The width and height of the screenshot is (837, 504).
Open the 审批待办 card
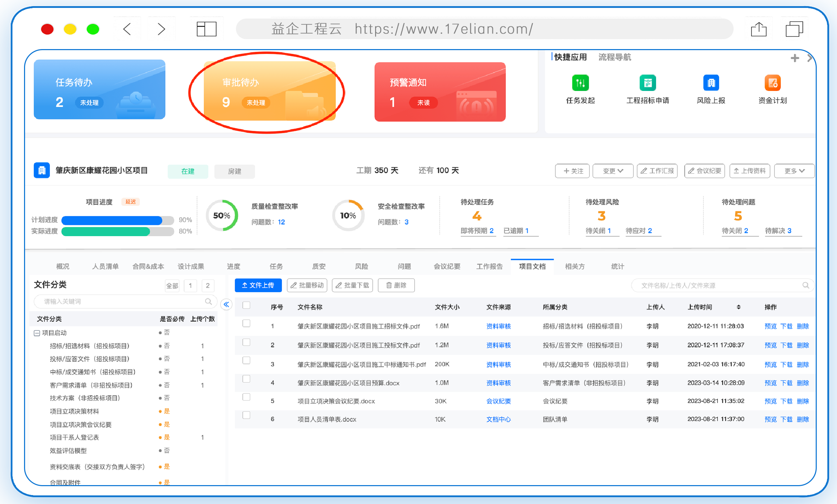(x=270, y=91)
